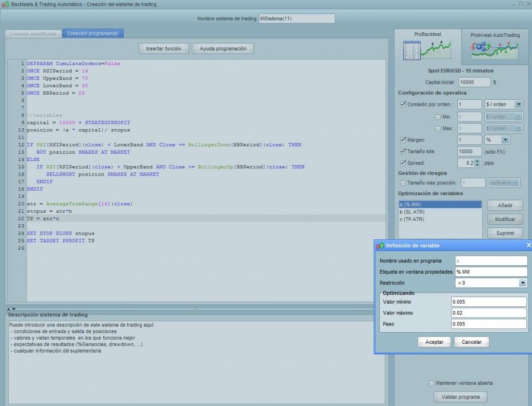Select Creación programando tab
The image size is (532, 406).
92,33
